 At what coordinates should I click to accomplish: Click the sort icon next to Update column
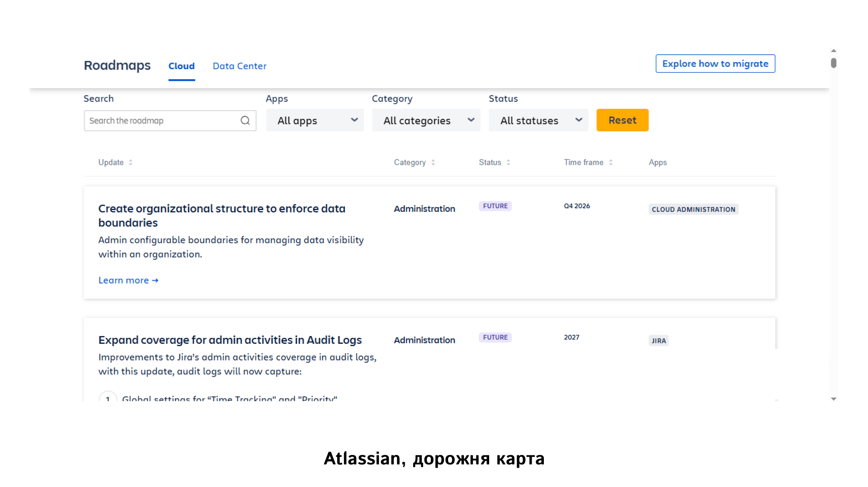pos(130,162)
